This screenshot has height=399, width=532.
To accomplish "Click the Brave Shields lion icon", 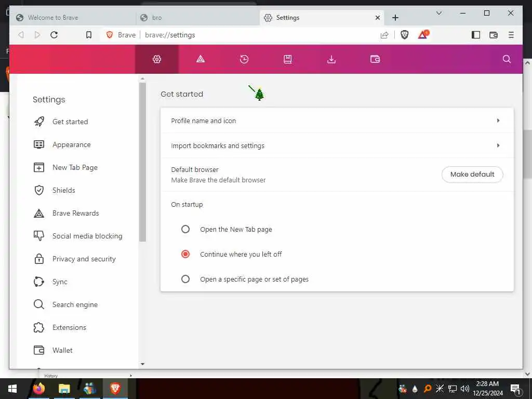I will pyautogui.click(x=404, y=35).
